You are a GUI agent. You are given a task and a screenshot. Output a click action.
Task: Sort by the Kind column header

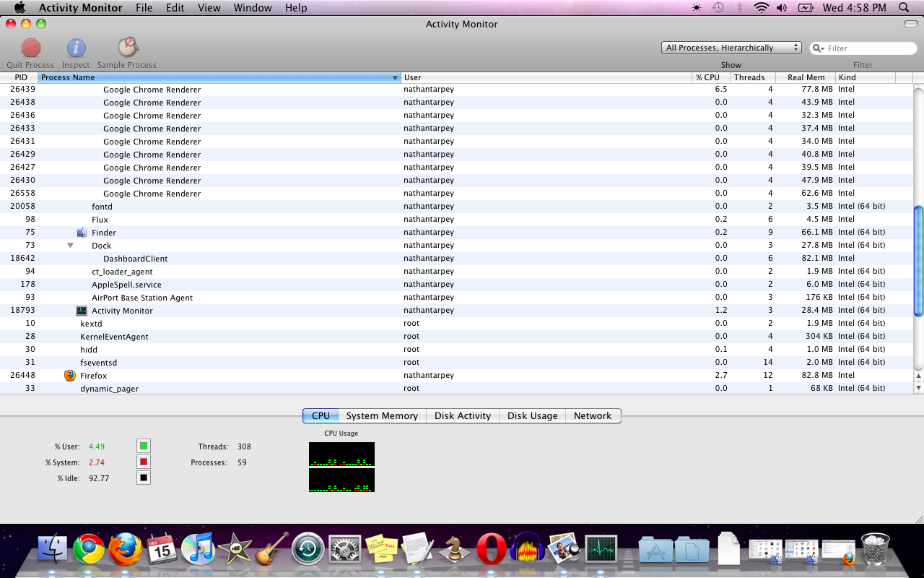pos(865,77)
